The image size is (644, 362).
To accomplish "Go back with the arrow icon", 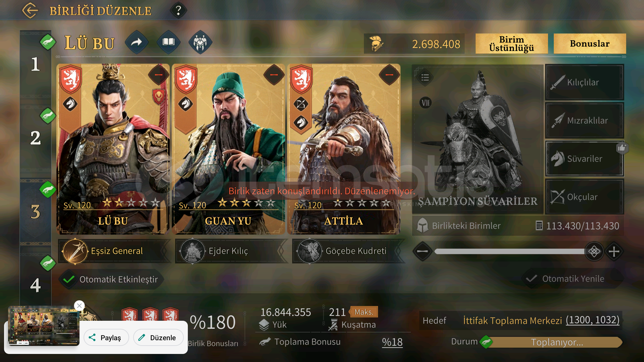I will (30, 10).
